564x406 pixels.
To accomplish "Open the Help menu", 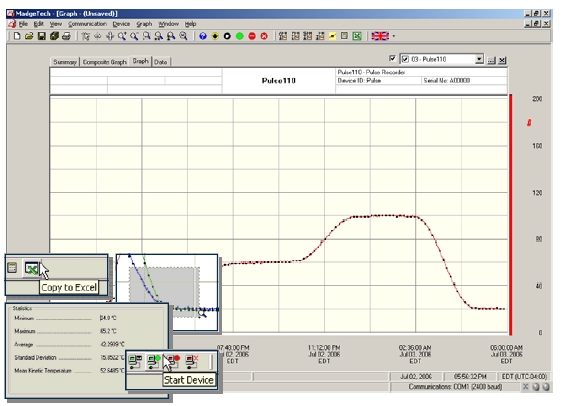I will click(190, 24).
